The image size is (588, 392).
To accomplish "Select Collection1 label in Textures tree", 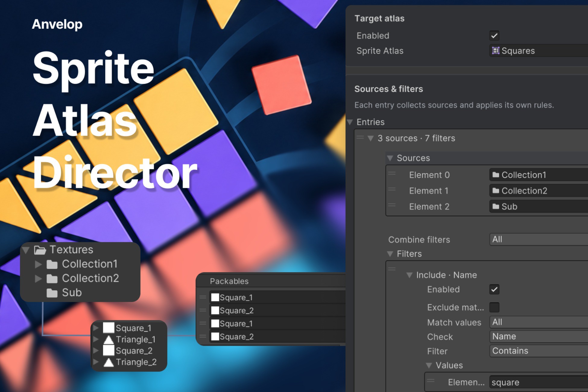I will [90, 264].
